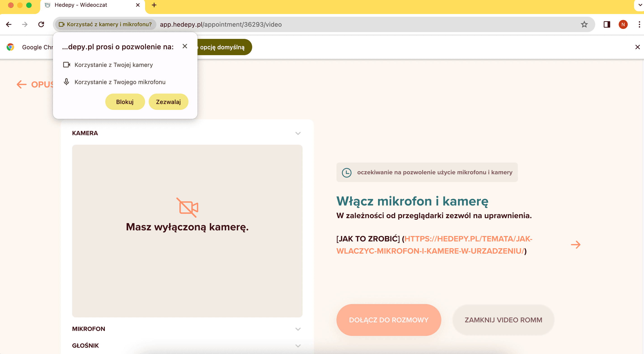Open a new browser tab
Screen dimensions: 644x354
(154, 5)
